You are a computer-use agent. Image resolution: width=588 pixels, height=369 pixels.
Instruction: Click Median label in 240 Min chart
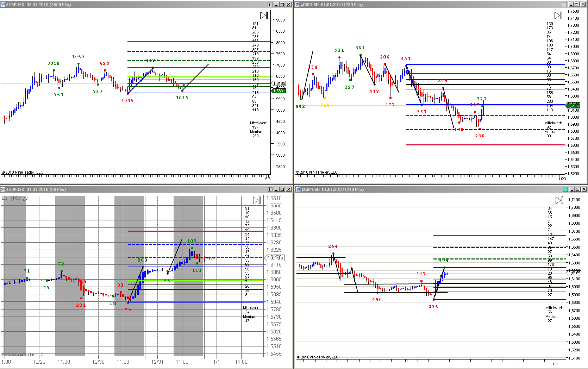tap(552, 317)
